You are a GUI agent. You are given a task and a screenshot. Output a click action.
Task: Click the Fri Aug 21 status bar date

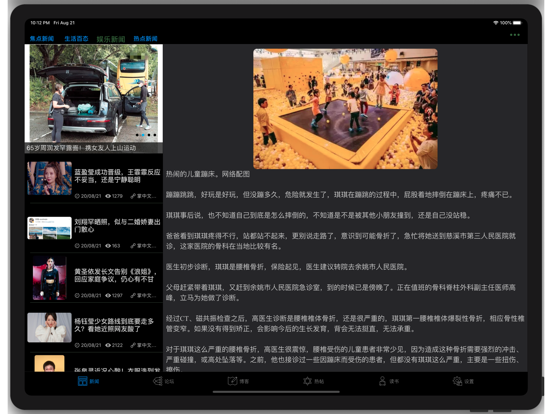coord(64,23)
